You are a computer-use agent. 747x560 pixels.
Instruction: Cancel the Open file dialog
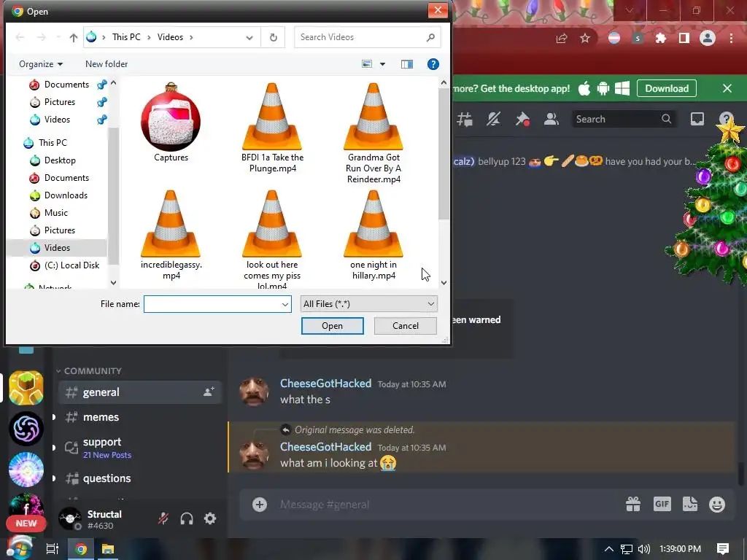tap(406, 326)
